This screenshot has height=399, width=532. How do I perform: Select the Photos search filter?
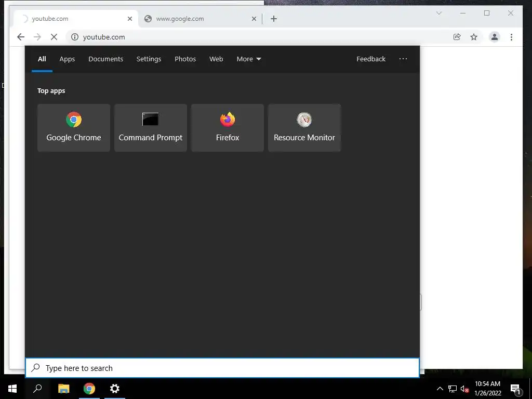185,59
